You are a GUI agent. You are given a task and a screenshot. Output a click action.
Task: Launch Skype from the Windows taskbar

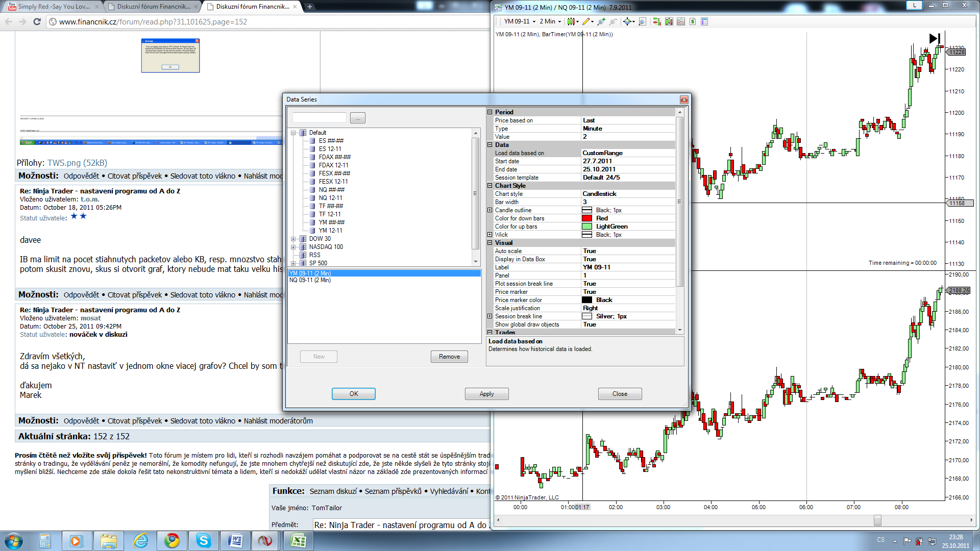click(204, 541)
